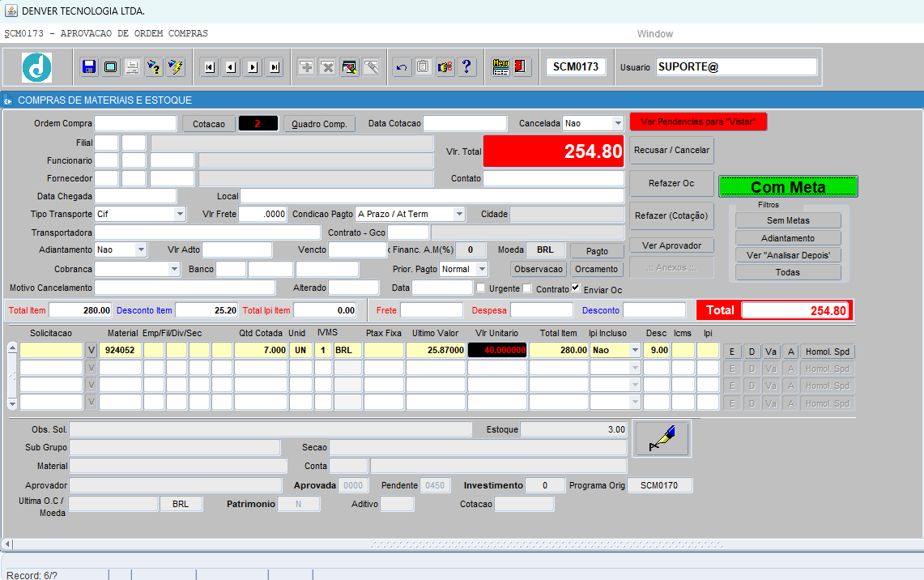Click Ver "Analisar Depois" filter button
Viewport: 924px width, 580px height.
coord(788,255)
